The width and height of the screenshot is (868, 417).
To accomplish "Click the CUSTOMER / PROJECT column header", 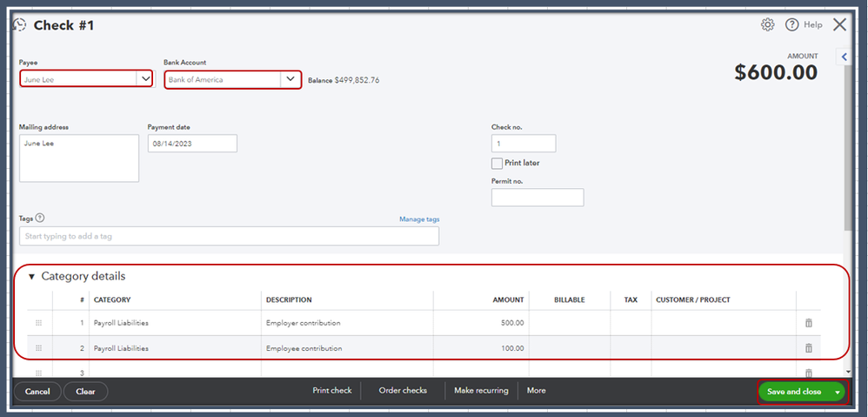I will [693, 299].
